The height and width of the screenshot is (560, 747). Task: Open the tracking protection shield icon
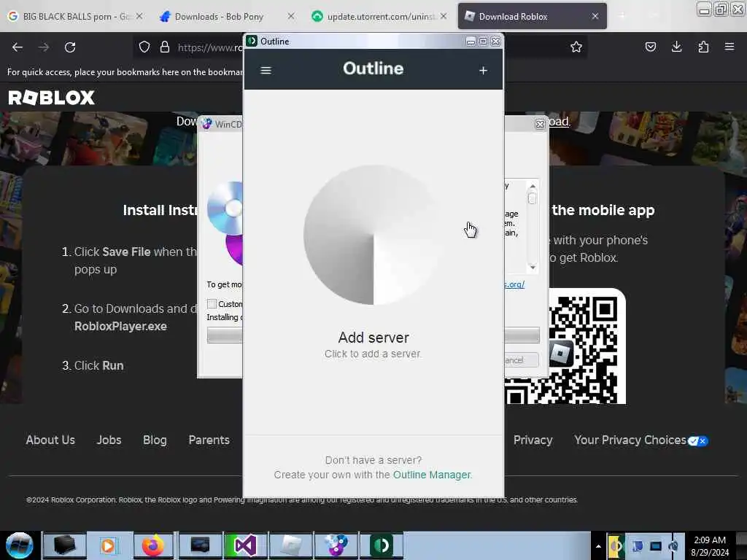[144, 47]
